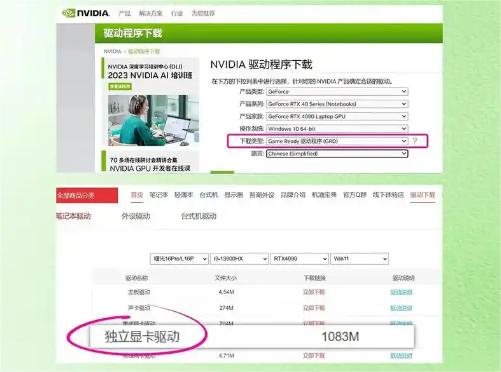Viewport: 501px width, 372px height.
Task: Open the 2023 NVIDIA AI training banner photo
Action: [153, 120]
